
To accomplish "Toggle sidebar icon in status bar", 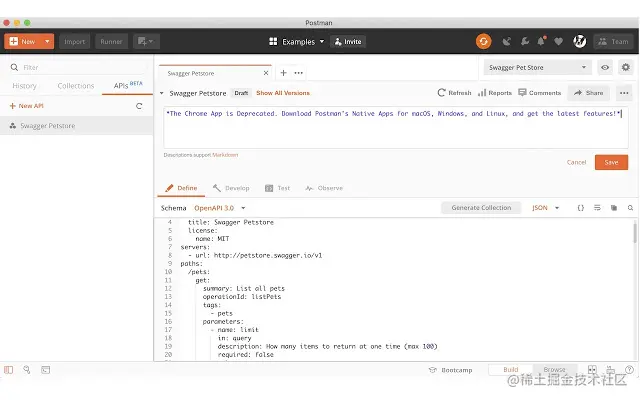I will [x=9, y=370].
